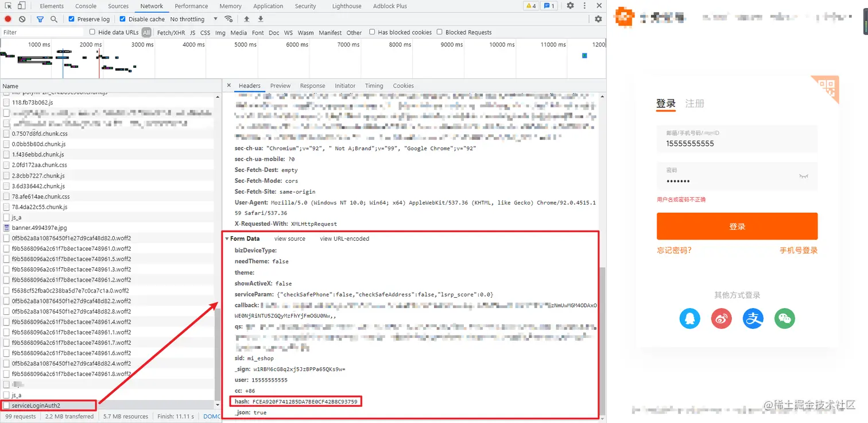
Task: Focus the phone number field 15555555555
Action: tap(737, 139)
